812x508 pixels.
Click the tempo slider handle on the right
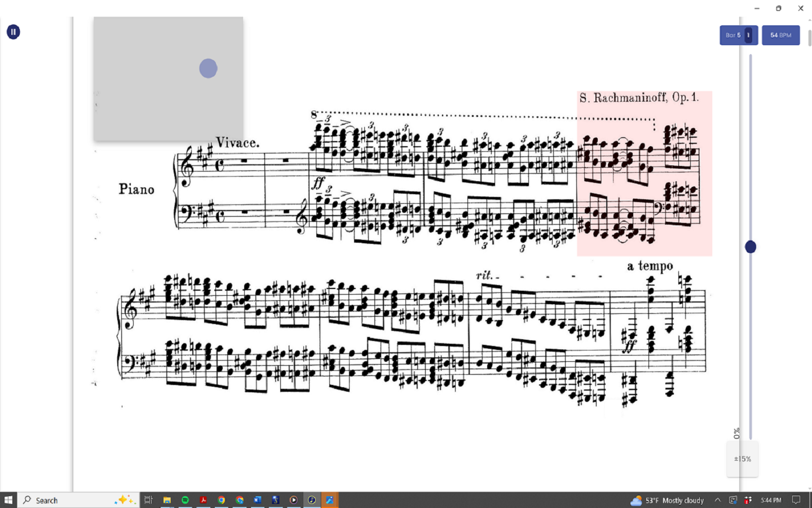point(751,247)
